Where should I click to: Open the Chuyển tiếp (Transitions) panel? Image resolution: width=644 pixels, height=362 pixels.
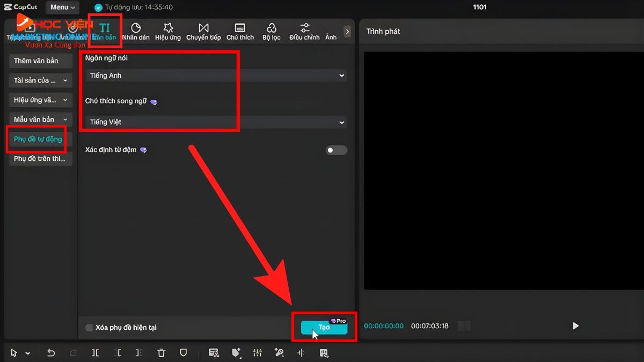coord(203,31)
